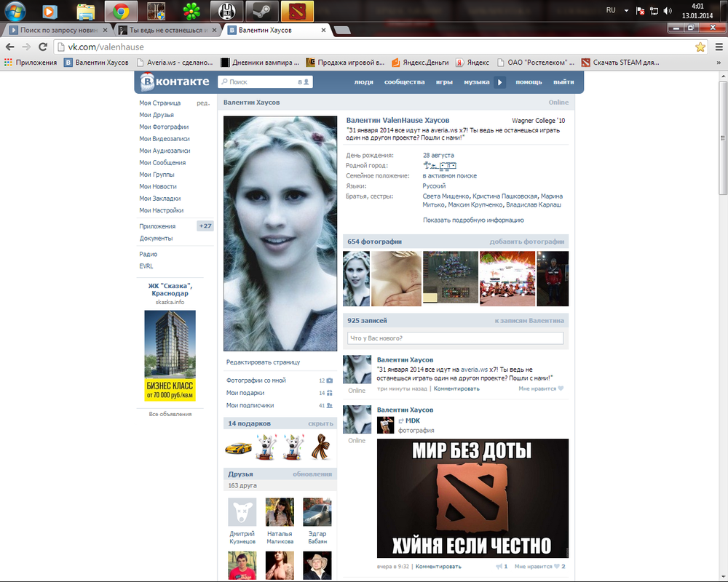
Task: Click Редактировать страницу link
Action: tap(263, 362)
